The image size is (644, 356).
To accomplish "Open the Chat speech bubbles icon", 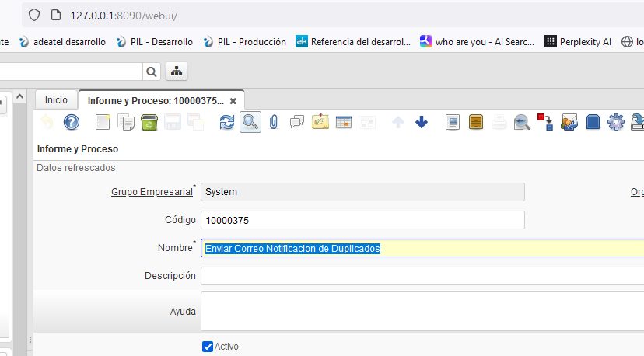I will (x=296, y=122).
